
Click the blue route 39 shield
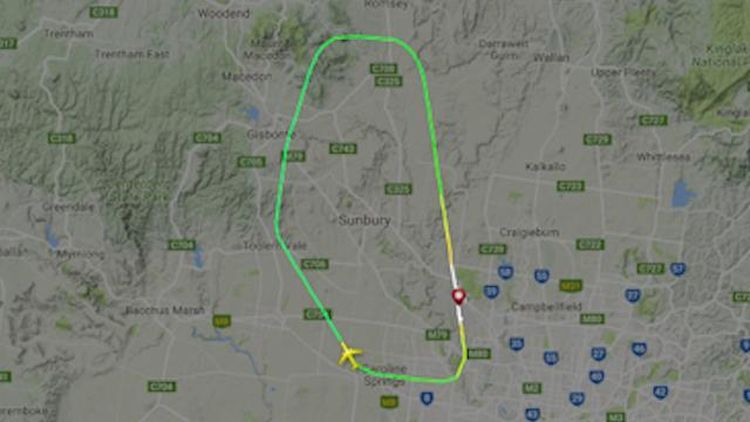[x=491, y=291]
